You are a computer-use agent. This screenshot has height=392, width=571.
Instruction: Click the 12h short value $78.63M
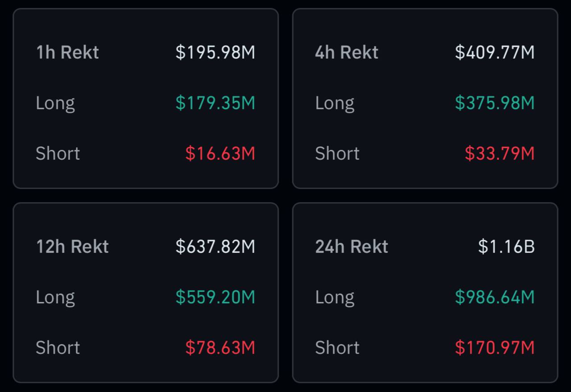point(220,348)
